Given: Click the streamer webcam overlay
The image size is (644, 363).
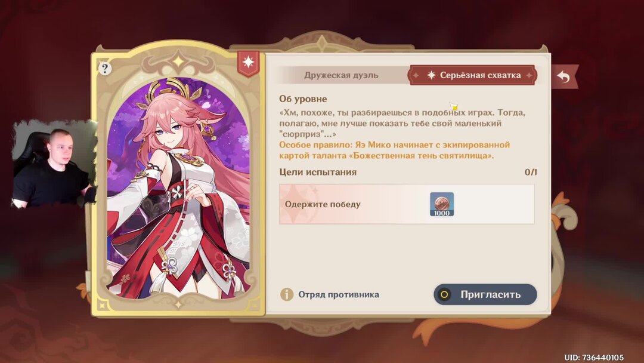Looking at the screenshot, I should click(54, 164).
